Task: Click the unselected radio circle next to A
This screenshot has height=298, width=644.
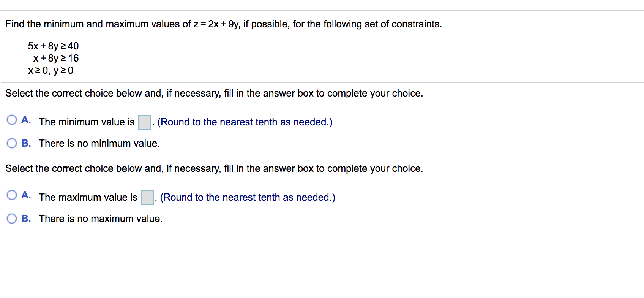Action: pos(12,119)
